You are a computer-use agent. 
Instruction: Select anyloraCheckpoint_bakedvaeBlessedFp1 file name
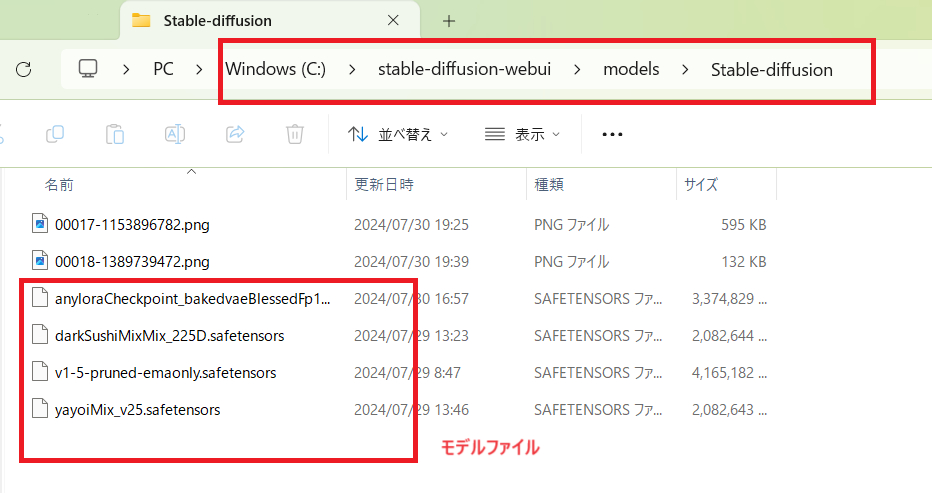point(193,299)
